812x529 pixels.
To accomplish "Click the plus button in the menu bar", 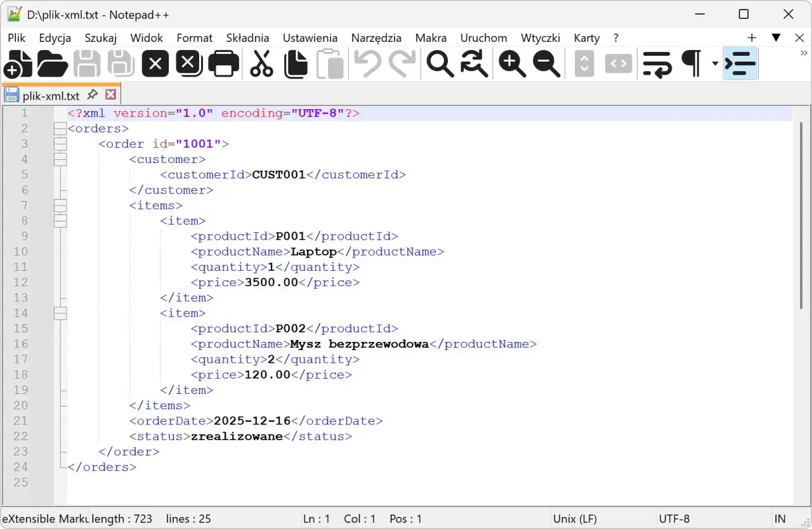I will coord(752,37).
